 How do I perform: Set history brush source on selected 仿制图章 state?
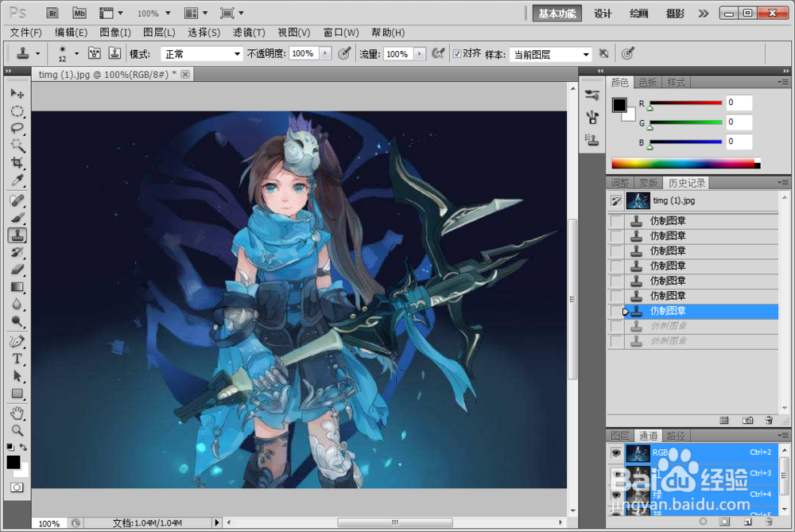tap(616, 311)
